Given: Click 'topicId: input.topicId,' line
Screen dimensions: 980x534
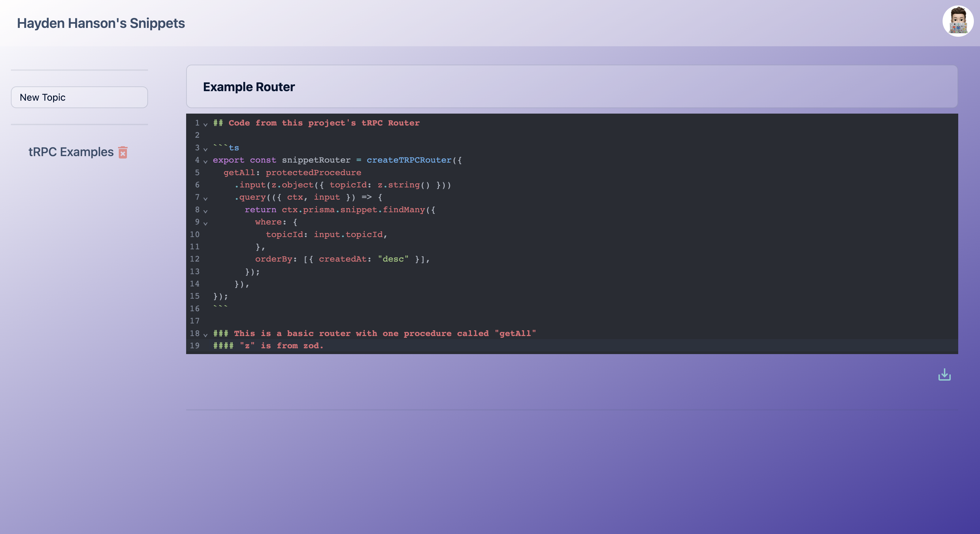Looking at the screenshot, I should pos(326,234).
